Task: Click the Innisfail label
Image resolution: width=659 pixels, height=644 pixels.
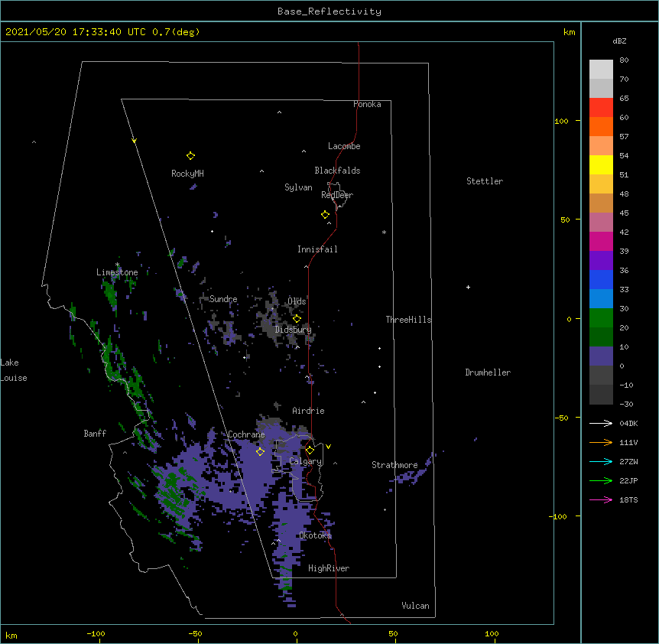Action: point(317,249)
